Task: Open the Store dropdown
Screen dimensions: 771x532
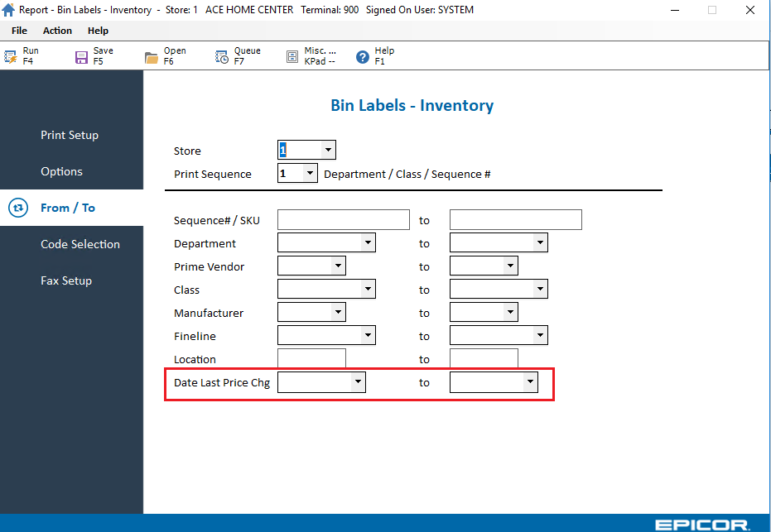Action: [x=328, y=151]
